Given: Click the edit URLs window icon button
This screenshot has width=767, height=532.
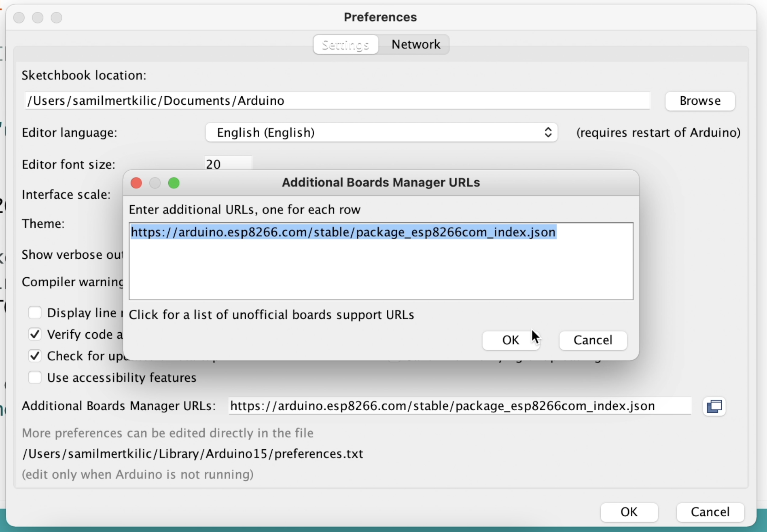Looking at the screenshot, I should 714,406.
